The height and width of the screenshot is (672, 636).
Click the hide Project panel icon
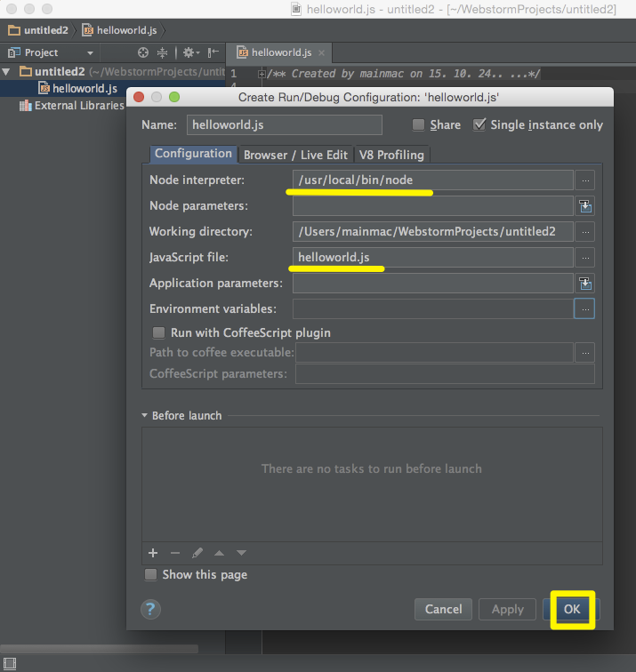213,52
